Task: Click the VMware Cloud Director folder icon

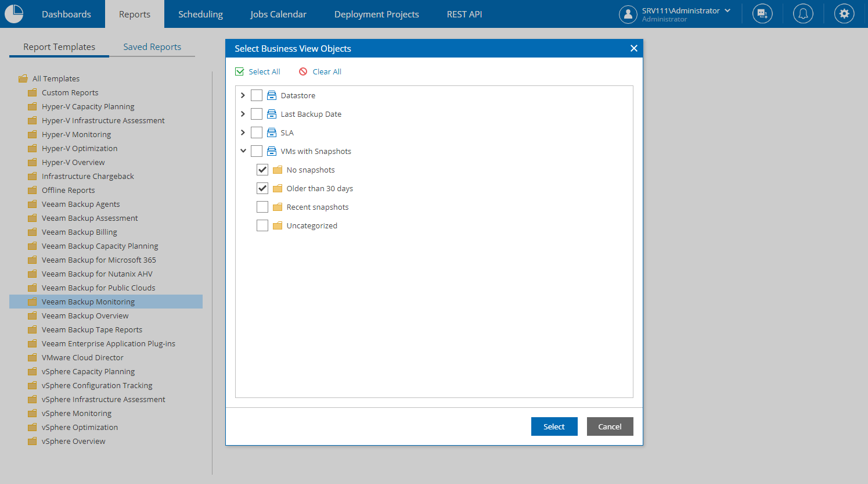Action: (33, 357)
